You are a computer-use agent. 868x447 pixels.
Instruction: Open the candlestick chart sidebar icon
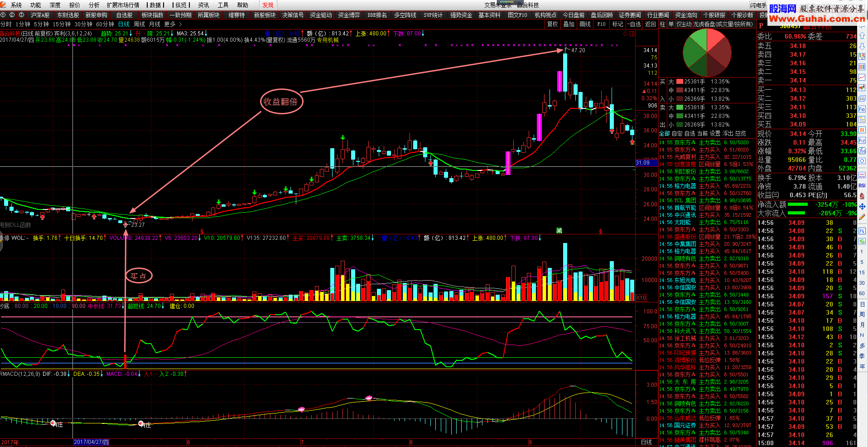tap(862, 88)
